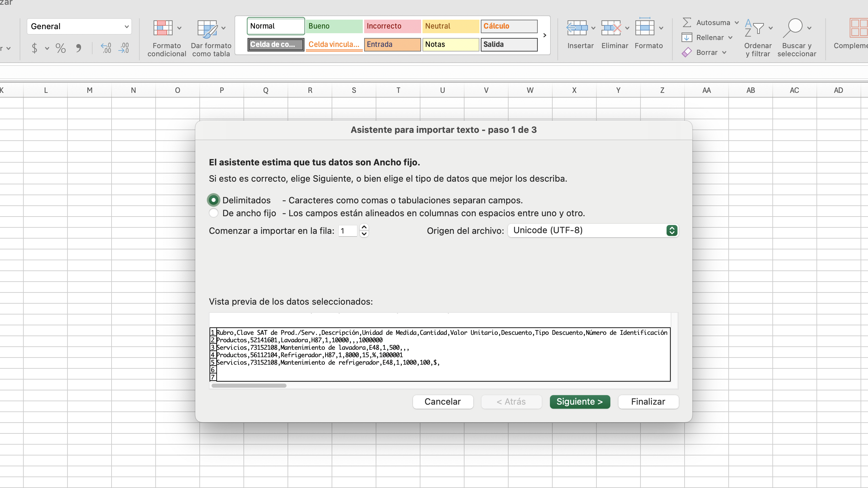This screenshot has width=868, height=488.
Task: Click the Insert cells icon
Action: [577, 28]
